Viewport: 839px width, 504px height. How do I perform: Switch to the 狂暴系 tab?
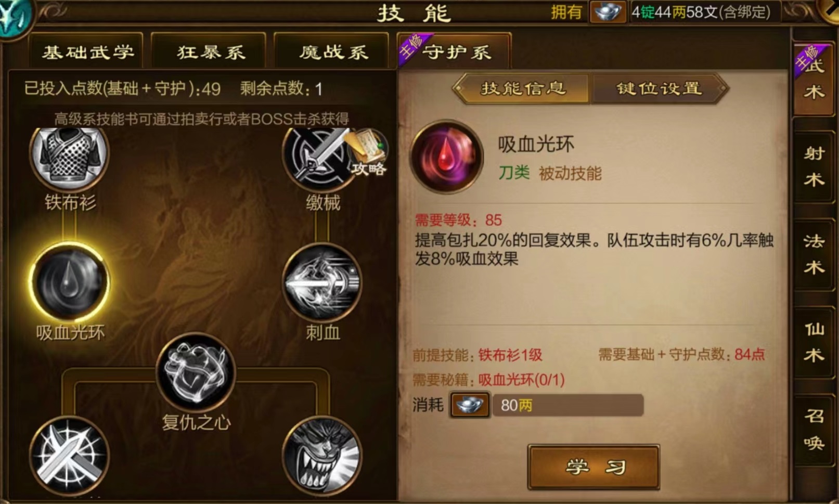210,51
